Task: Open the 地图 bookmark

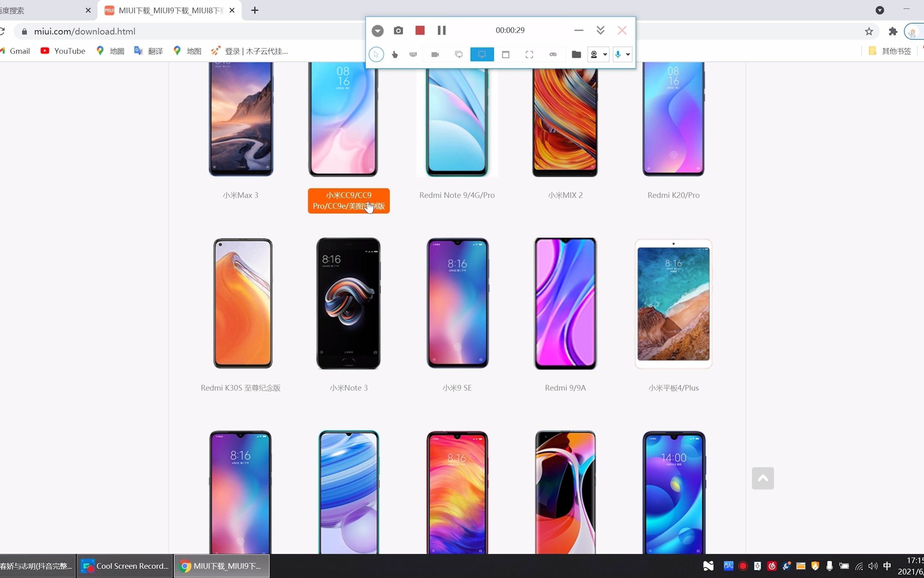Action: pos(187,51)
